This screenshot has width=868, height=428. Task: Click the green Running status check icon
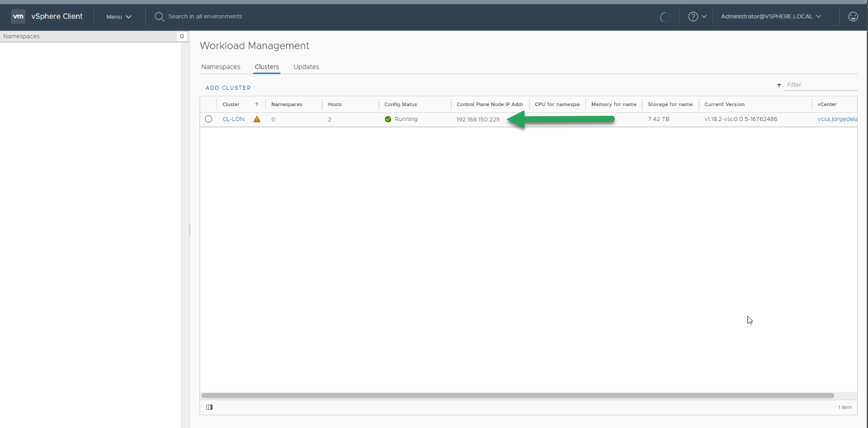[388, 119]
